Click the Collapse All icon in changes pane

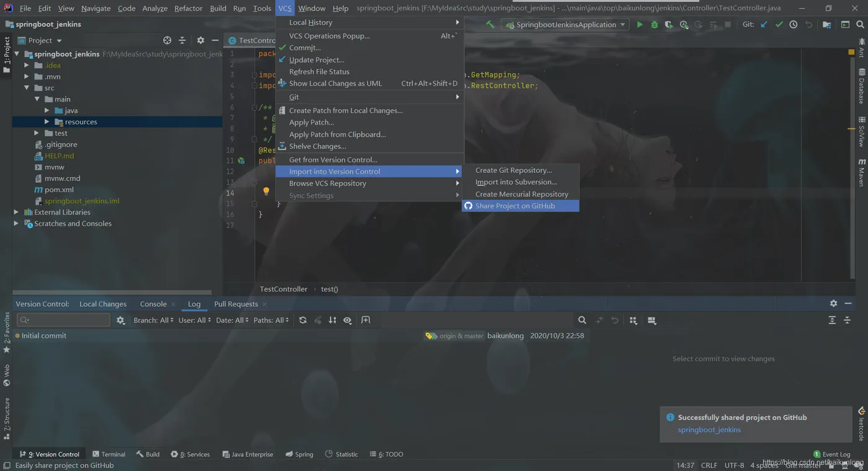pyautogui.click(x=847, y=320)
